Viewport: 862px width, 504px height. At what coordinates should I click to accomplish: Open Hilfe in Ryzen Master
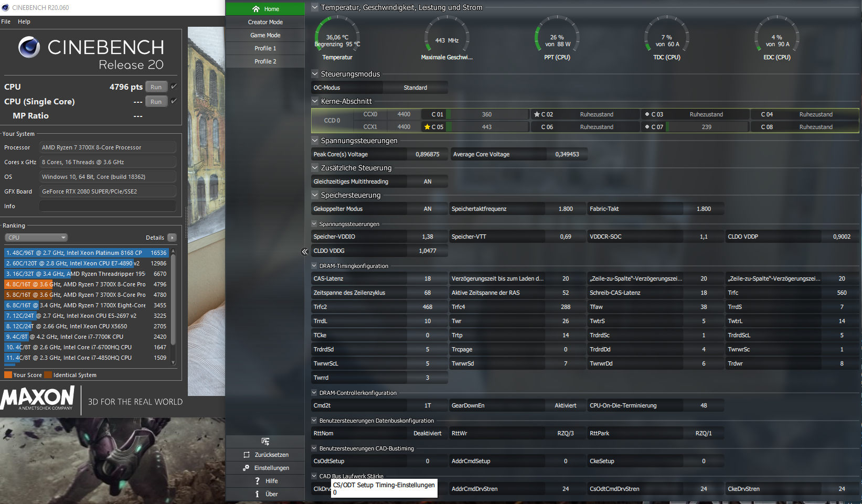(x=265, y=481)
